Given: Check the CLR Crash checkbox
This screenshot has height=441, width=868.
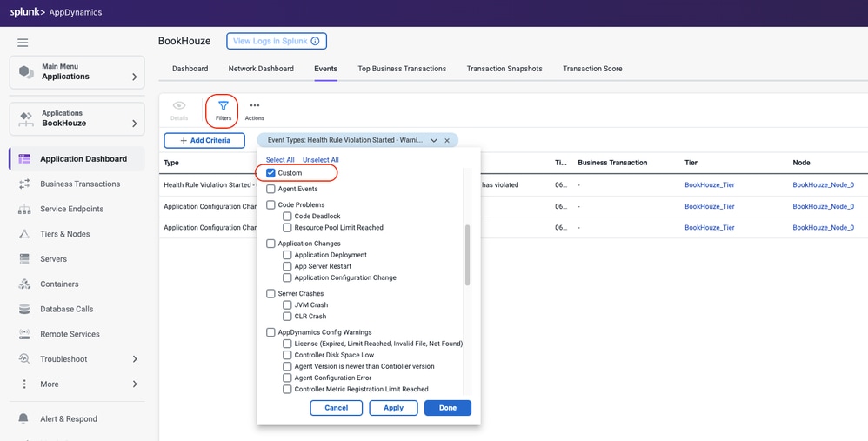Looking at the screenshot, I should pyautogui.click(x=287, y=317).
